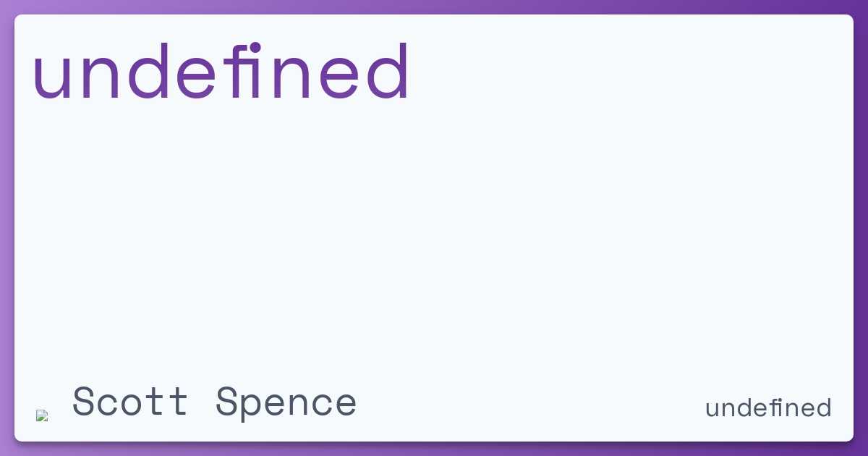Click the surname "Spence"

pyautogui.click(x=286, y=402)
